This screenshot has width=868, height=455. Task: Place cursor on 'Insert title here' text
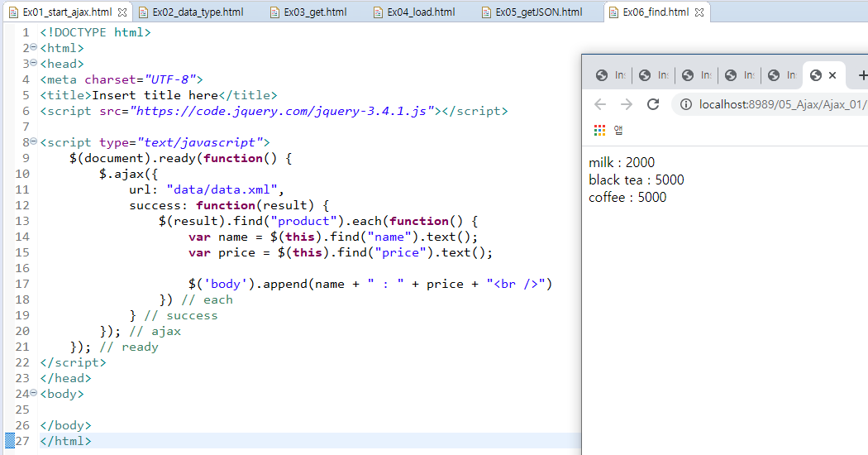[155, 95]
